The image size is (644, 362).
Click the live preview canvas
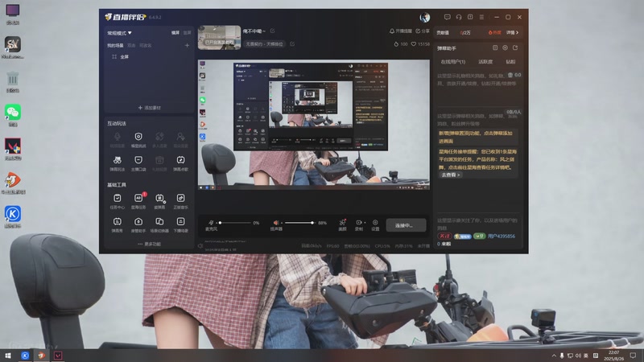pos(314,125)
